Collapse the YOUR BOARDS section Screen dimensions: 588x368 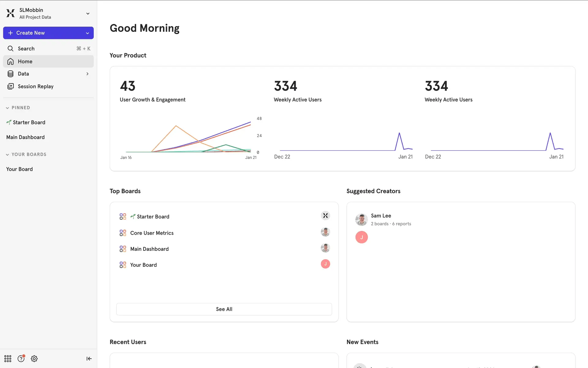7,155
